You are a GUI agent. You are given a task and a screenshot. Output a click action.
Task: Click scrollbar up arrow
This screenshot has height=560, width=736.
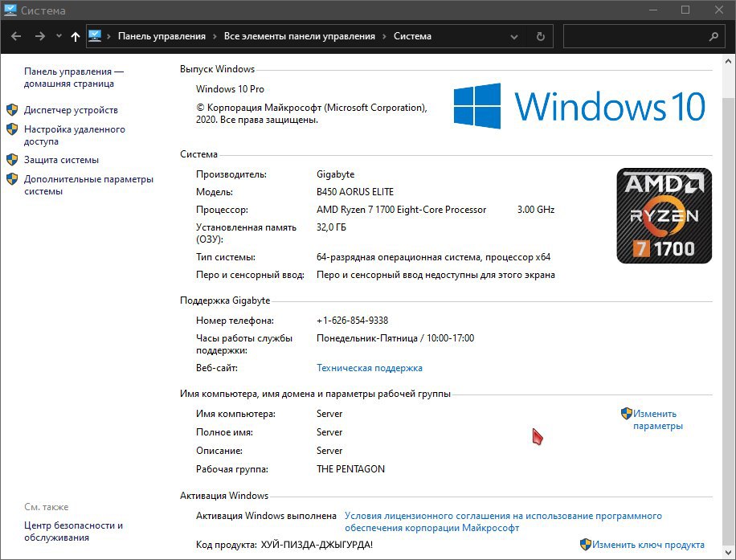tap(729, 61)
